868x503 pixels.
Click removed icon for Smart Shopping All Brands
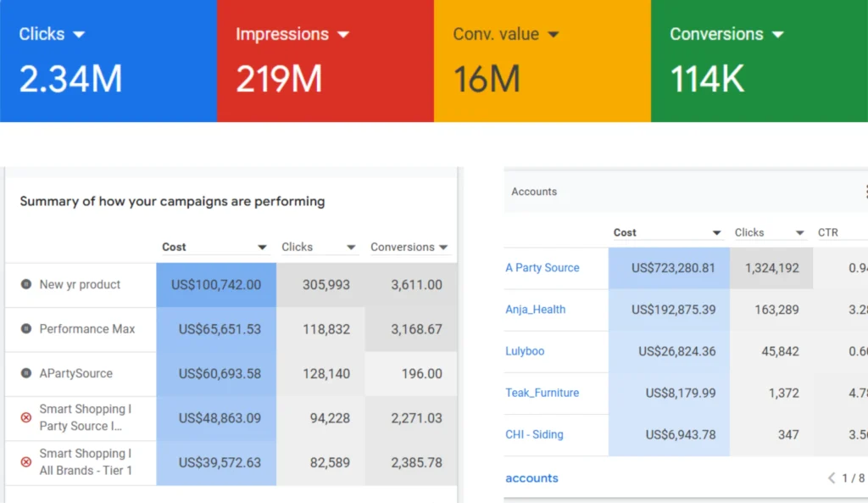(x=26, y=462)
